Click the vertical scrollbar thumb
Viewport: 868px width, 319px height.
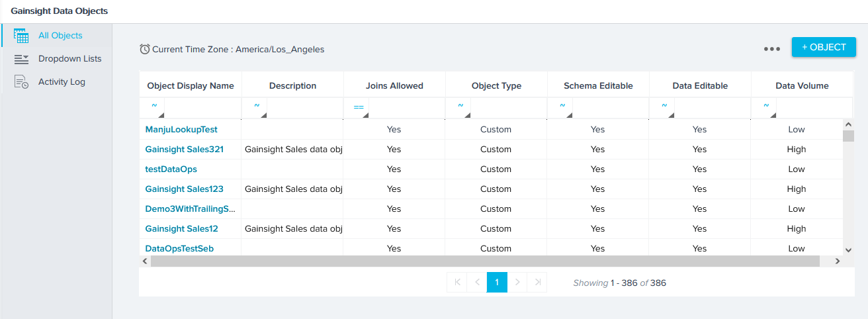click(848, 136)
